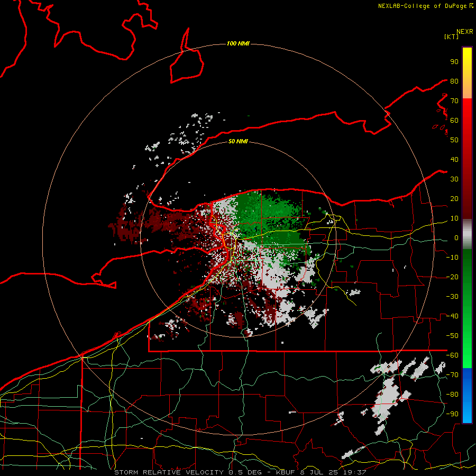This screenshot has height=476, width=476.
Task: Click the "10" value on the velocity scale
Action: (454, 218)
